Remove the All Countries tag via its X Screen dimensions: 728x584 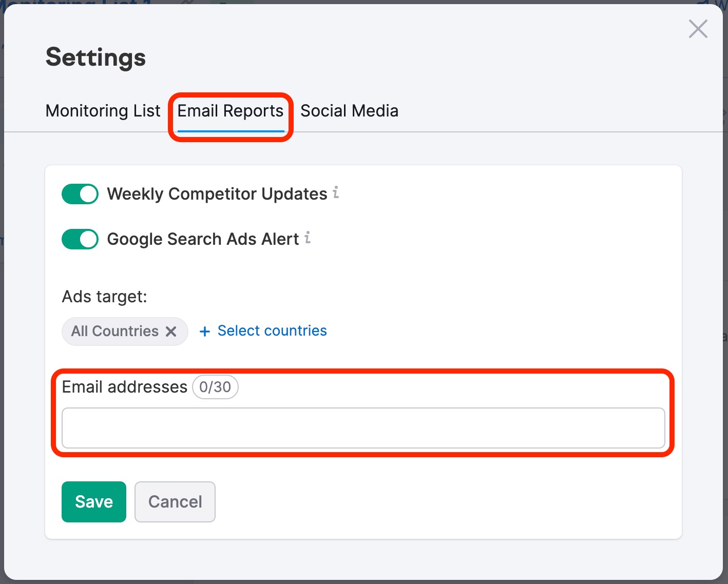(x=171, y=332)
